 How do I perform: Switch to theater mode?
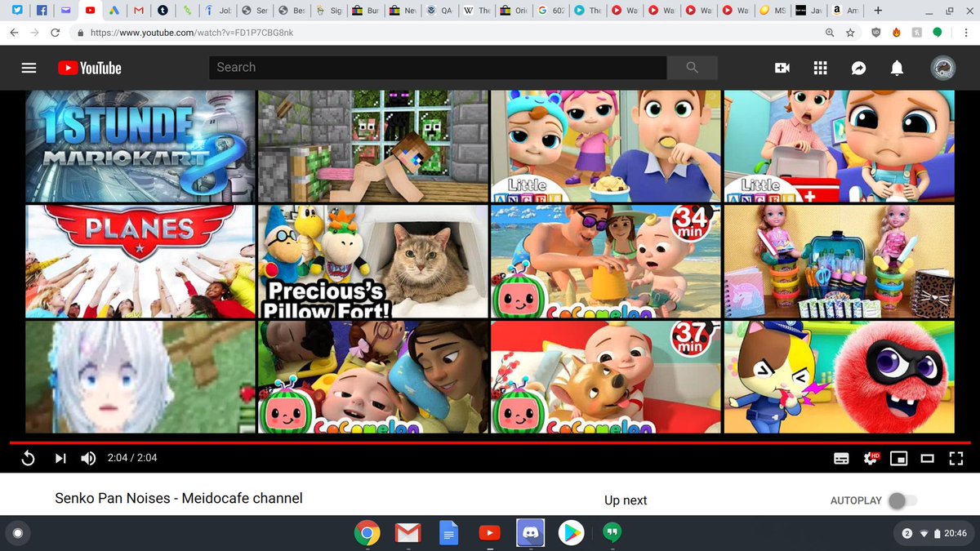(x=927, y=459)
